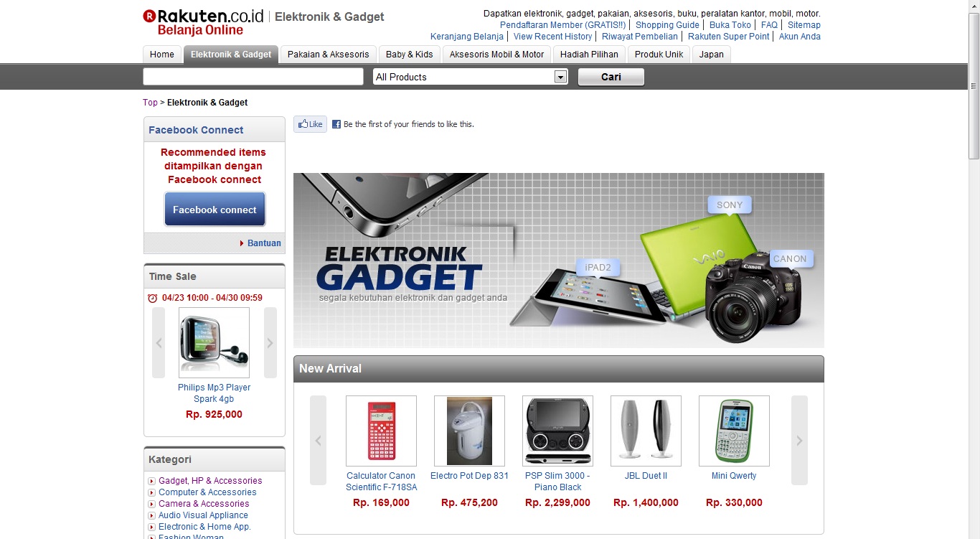980x539 pixels.
Task: Click New Arrival right carousel arrow
Action: tap(799, 440)
